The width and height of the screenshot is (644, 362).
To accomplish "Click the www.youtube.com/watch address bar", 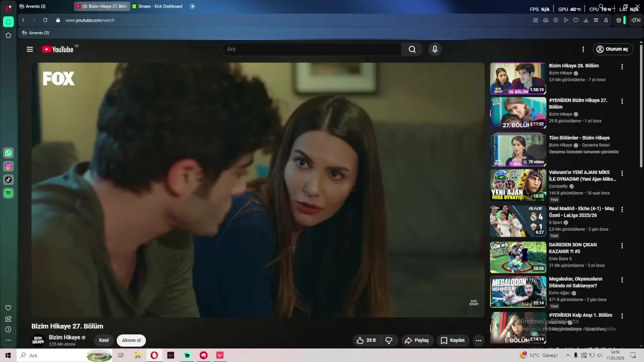I will click(90, 20).
